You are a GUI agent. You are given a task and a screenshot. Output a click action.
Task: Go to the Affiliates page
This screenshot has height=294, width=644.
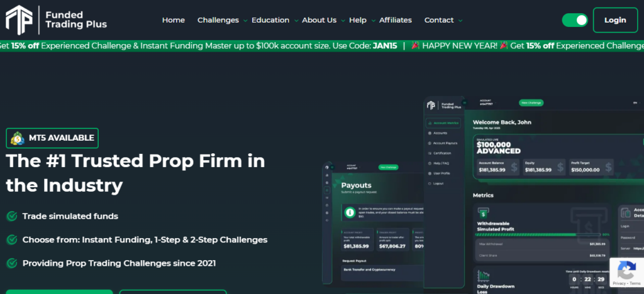click(396, 20)
